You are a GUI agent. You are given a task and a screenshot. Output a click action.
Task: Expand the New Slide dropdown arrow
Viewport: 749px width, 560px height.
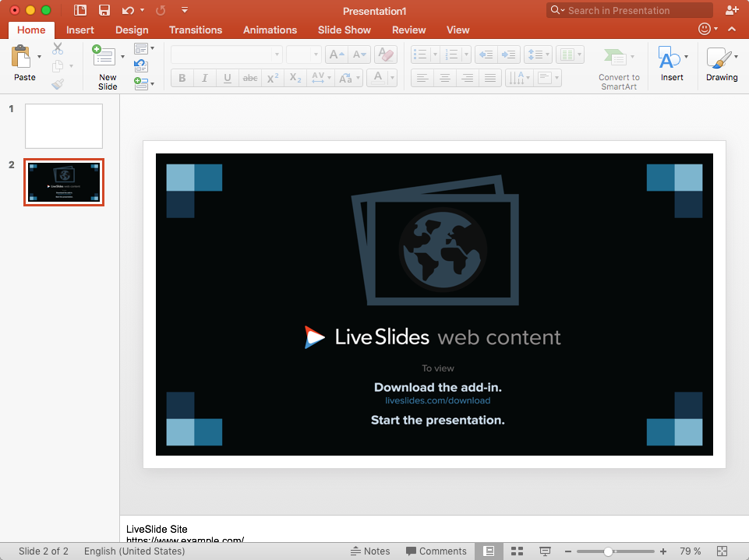(123, 57)
